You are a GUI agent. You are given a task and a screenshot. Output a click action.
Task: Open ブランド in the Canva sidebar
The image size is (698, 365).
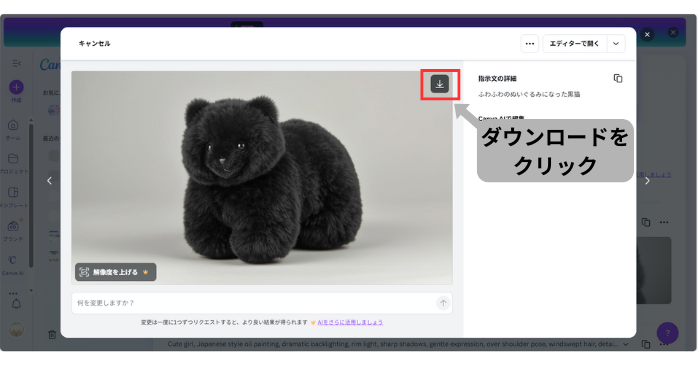(13, 231)
